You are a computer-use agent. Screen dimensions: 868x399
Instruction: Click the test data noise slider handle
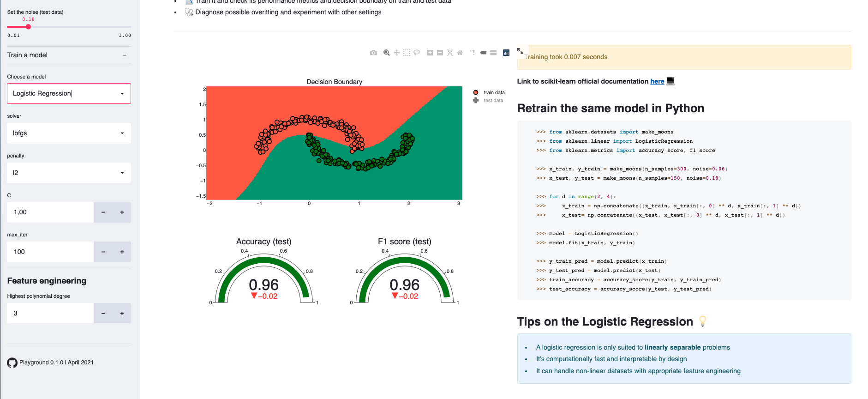(x=28, y=27)
